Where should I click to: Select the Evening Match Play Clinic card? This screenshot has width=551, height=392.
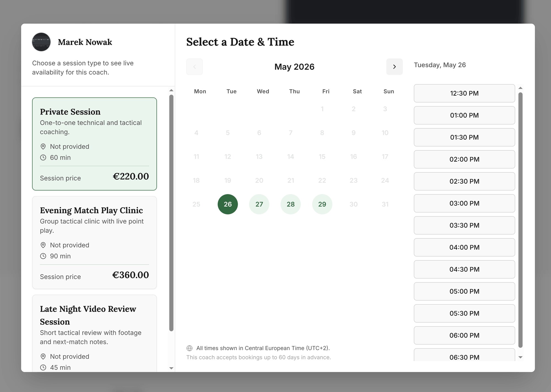click(94, 243)
